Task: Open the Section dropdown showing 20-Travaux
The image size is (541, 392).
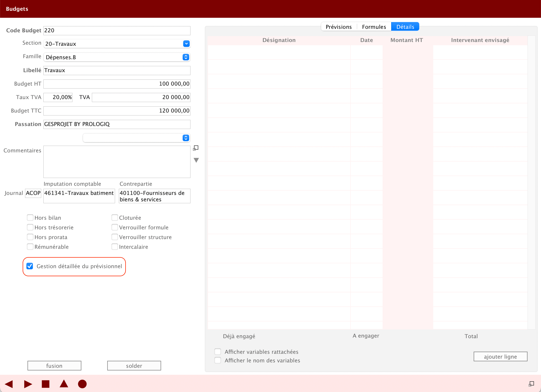Action: 117,44
